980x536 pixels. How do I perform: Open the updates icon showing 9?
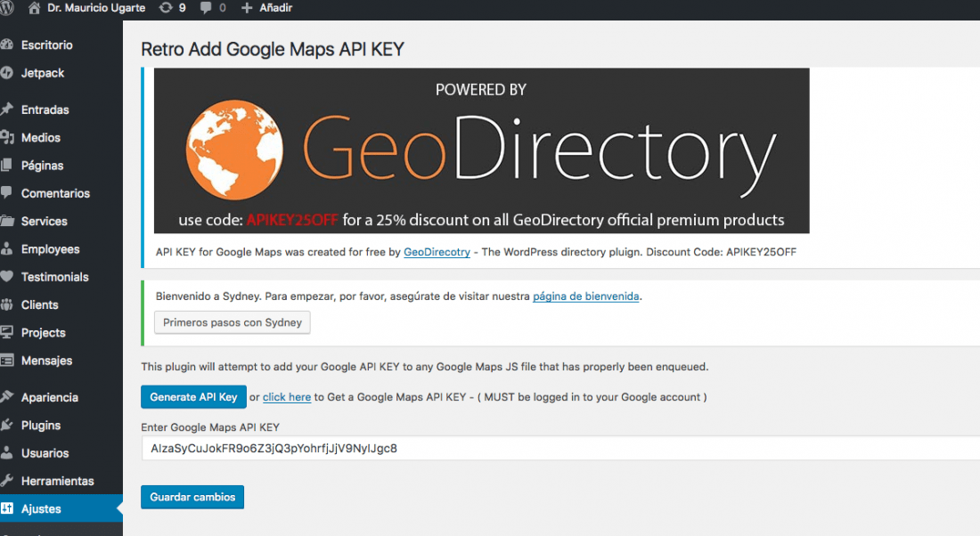166,7
